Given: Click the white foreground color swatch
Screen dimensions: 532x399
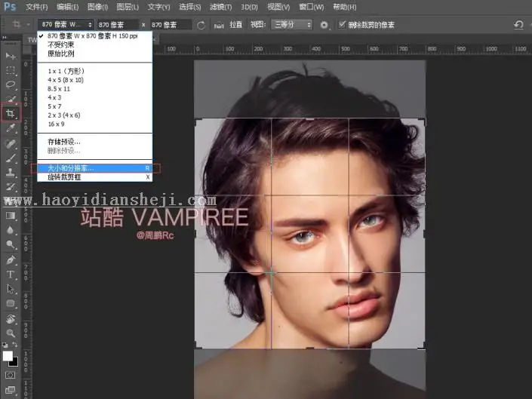Looking at the screenshot, I should [x=8, y=356].
